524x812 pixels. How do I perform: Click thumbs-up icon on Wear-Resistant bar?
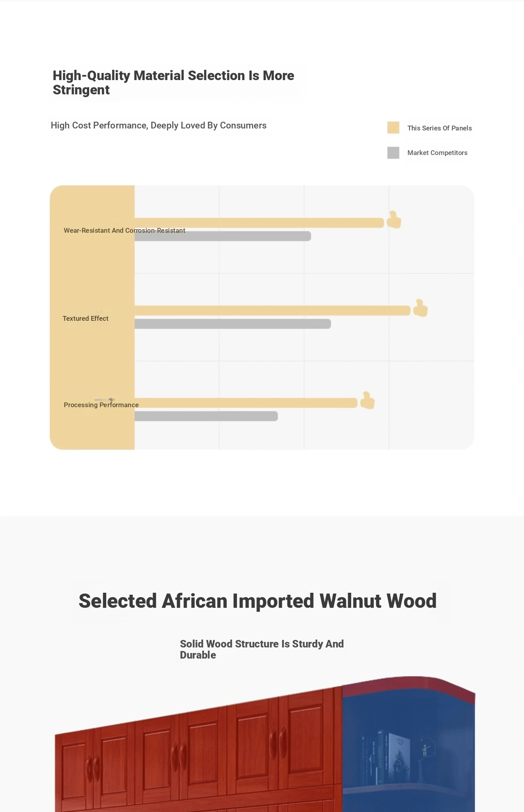pos(394,220)
